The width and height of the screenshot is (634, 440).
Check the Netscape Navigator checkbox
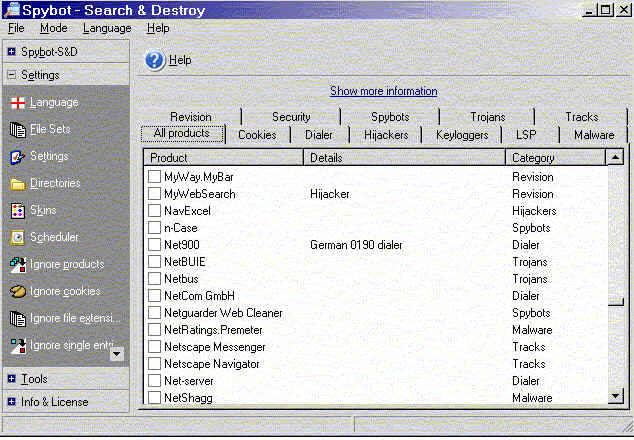coord(154,364)
